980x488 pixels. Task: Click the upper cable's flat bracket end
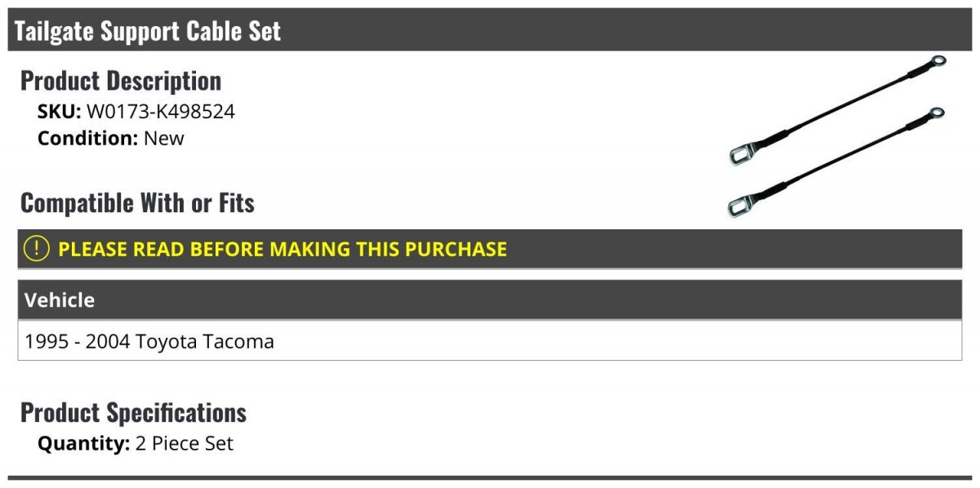743,153
